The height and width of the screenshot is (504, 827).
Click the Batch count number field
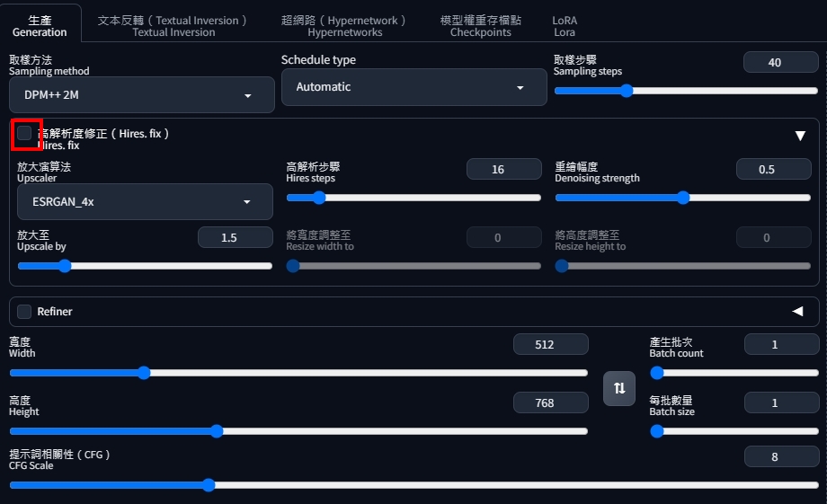pyautogui.click(x=780, y=344)
